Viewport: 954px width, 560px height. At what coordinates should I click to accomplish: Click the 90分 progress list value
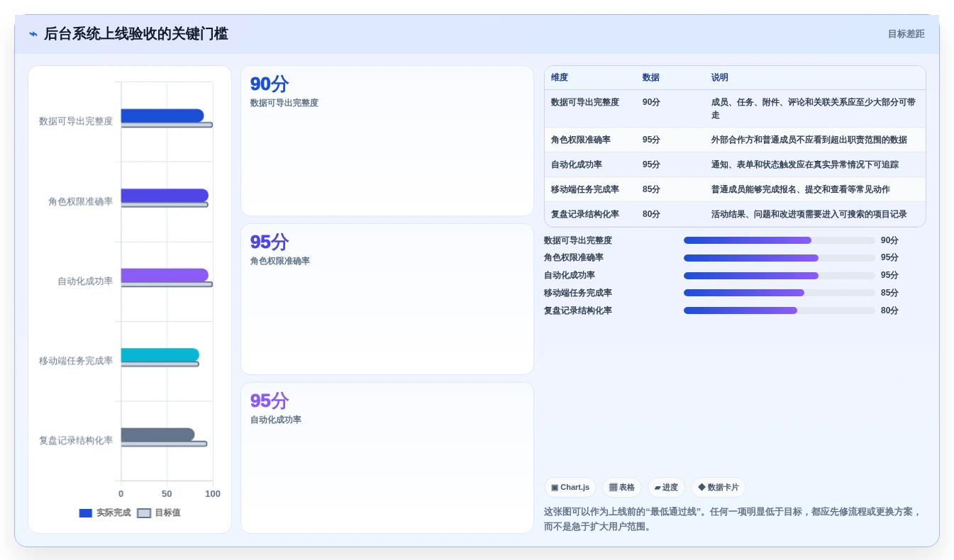click(889, 240)
